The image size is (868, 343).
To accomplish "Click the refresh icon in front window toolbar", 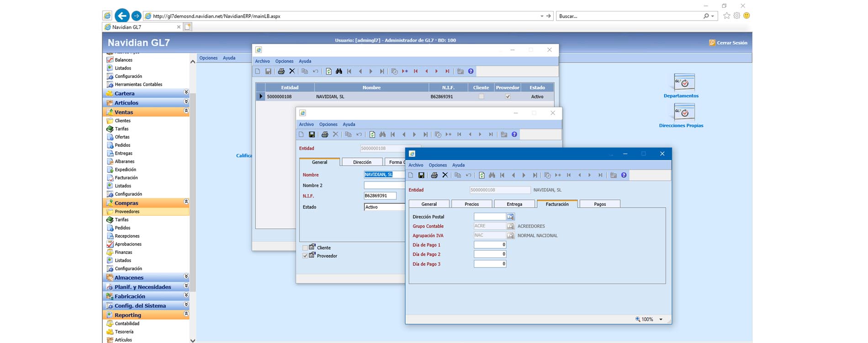I will [x=482, y=175].
